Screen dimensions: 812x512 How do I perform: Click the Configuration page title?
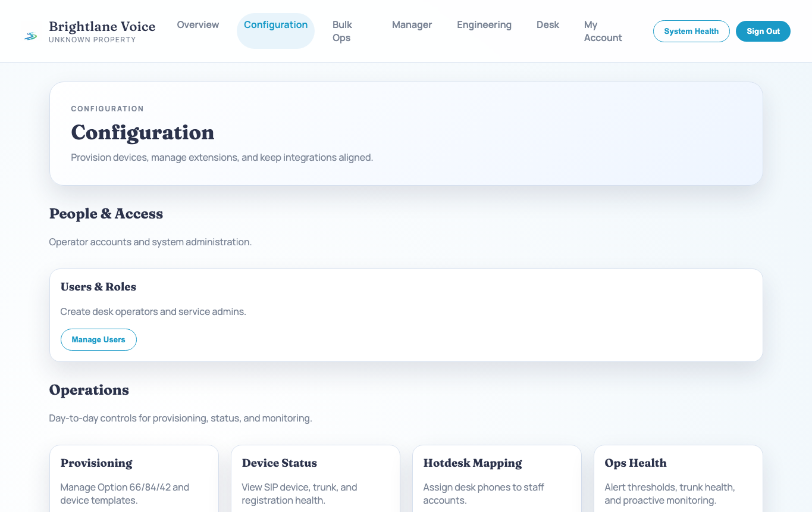click(143, 132)
